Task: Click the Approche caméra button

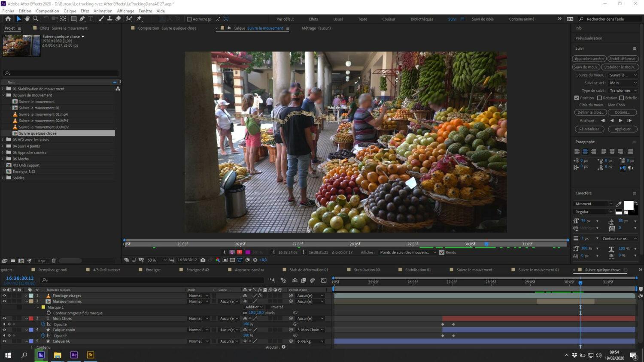Action: (589, 59)
